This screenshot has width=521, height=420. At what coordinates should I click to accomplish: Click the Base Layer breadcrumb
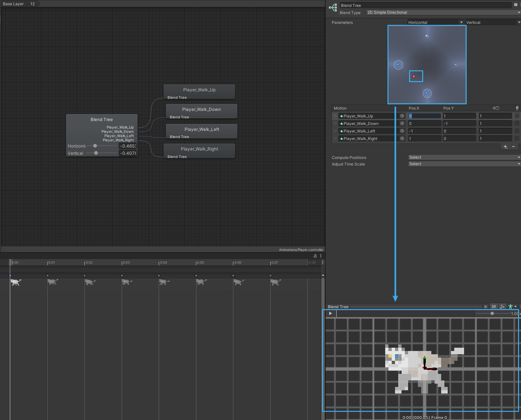[13, 4]
